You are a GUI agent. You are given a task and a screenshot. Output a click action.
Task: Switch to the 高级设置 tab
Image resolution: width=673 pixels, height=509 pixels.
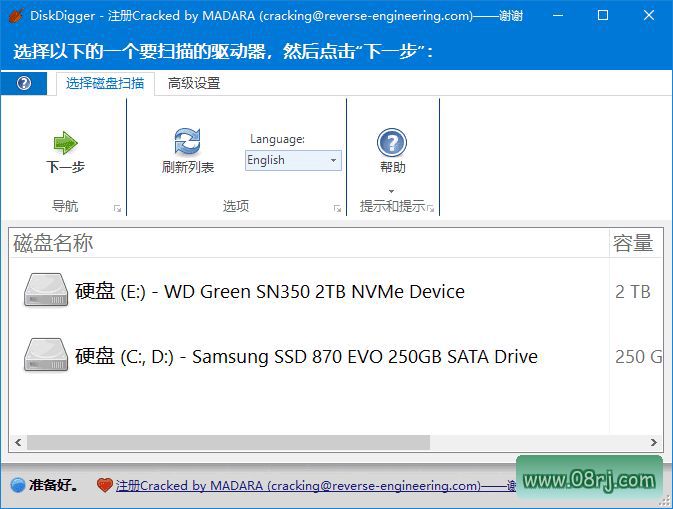[194, 83]
